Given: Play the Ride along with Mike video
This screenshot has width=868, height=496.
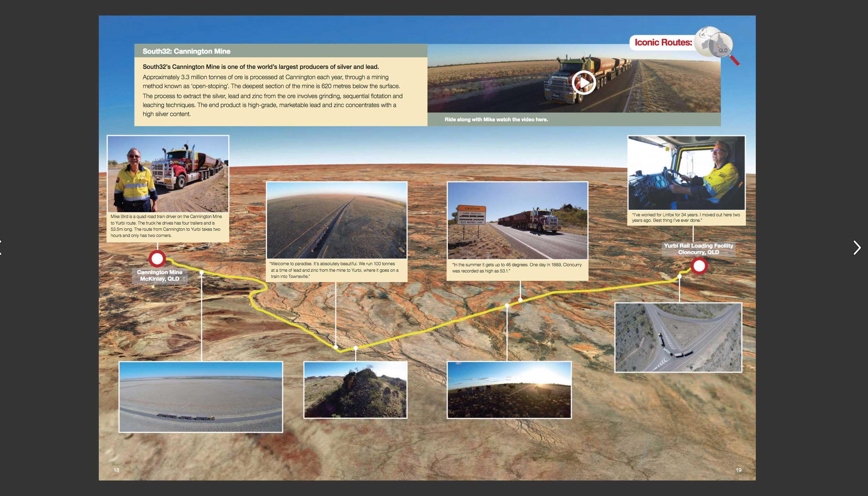Looking at the screenshot, I should click(584, 83).
